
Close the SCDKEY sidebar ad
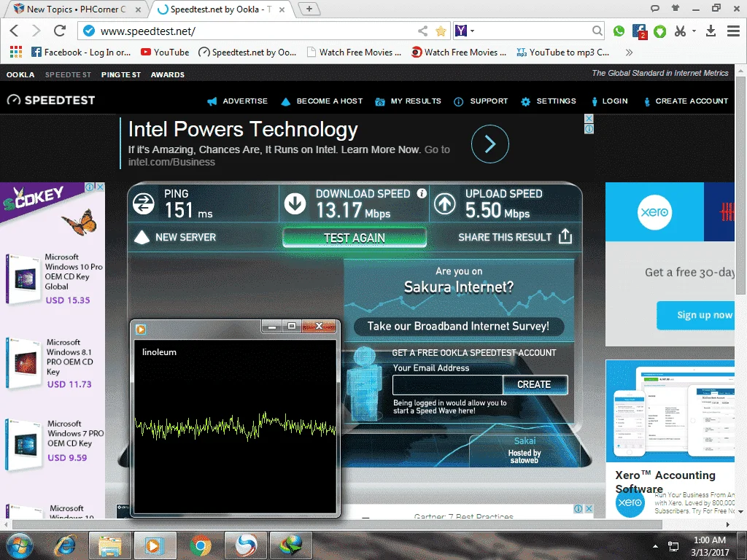tap(100, 187)
